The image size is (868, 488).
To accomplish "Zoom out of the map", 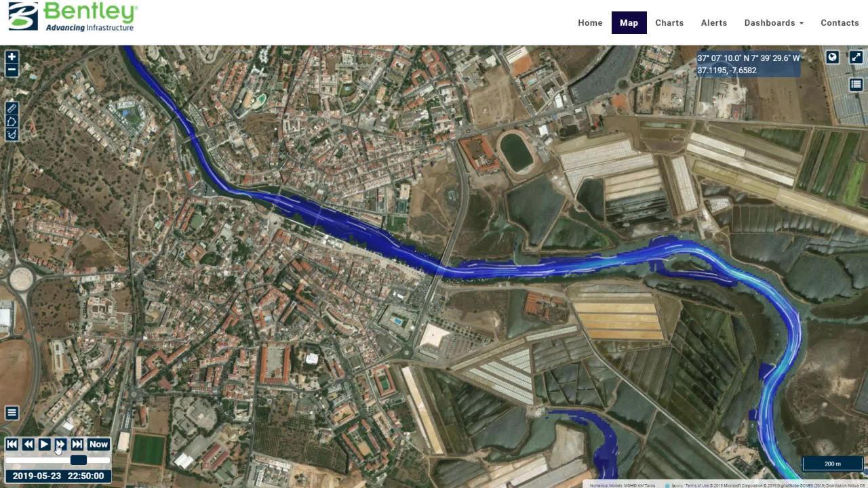I will point(12,70).
